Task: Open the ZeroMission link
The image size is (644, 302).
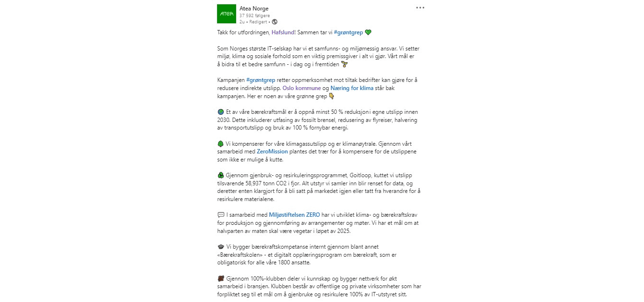Action: (x=272, y=151)
